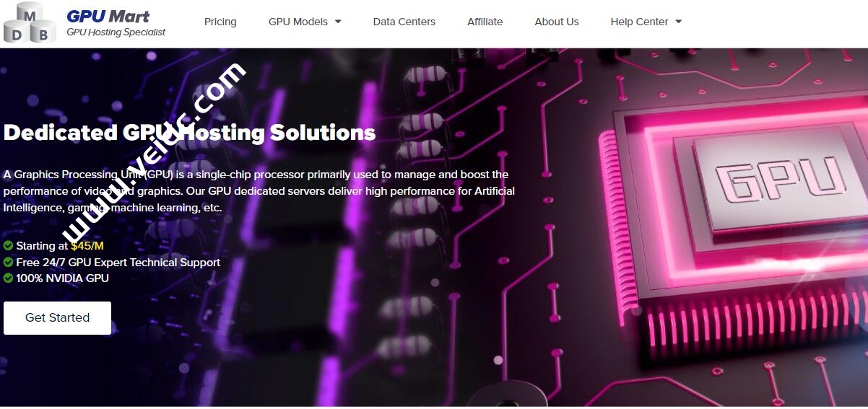Open the GPU Mart brand name link
The width and height of the screenshot is (868, 409).
pyautogui.click(x=108, y=16)
